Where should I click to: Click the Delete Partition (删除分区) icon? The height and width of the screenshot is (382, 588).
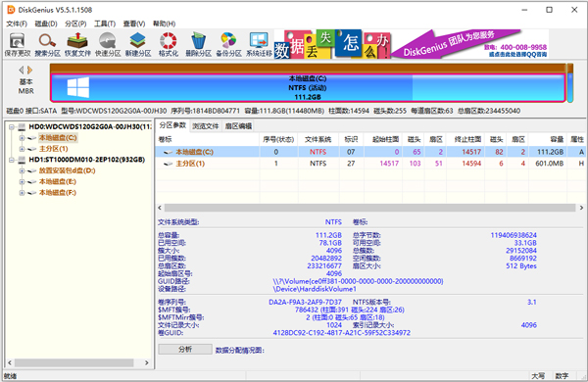click(198, 44)
